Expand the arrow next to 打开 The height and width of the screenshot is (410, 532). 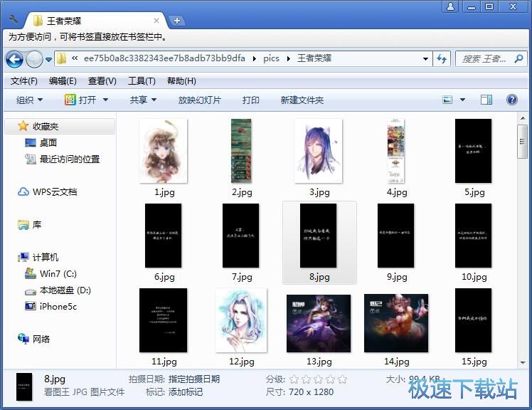click(105, 100)
